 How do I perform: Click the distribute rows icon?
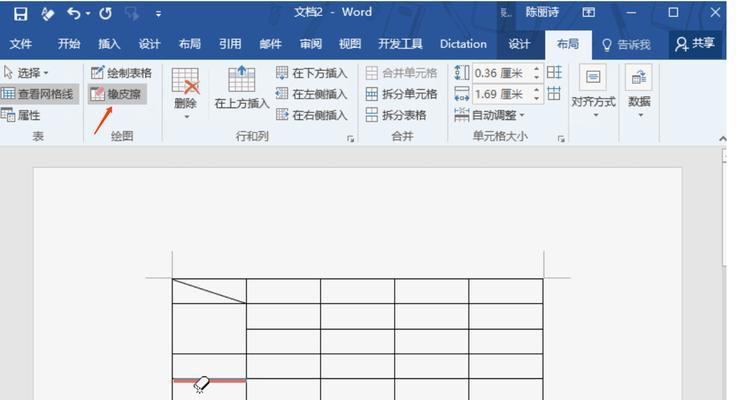click(x=554, y=72)
